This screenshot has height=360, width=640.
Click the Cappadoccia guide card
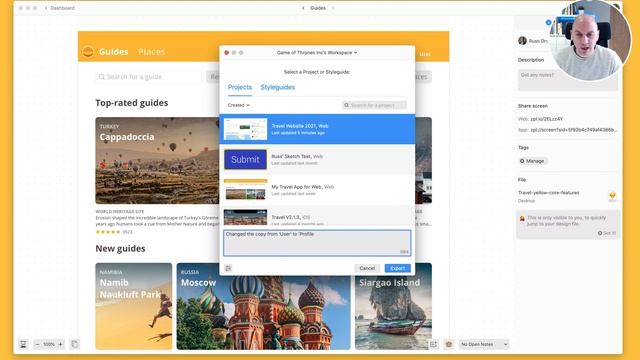[157, 160]
